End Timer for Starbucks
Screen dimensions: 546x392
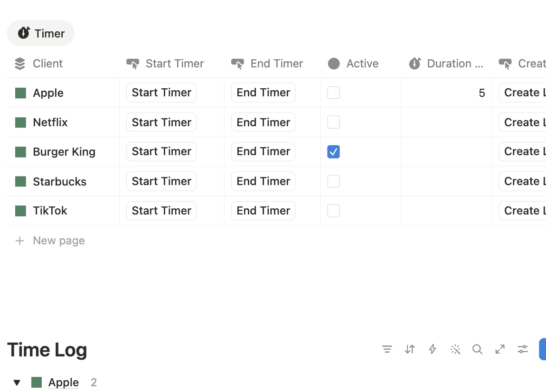(x=263, y=181)
